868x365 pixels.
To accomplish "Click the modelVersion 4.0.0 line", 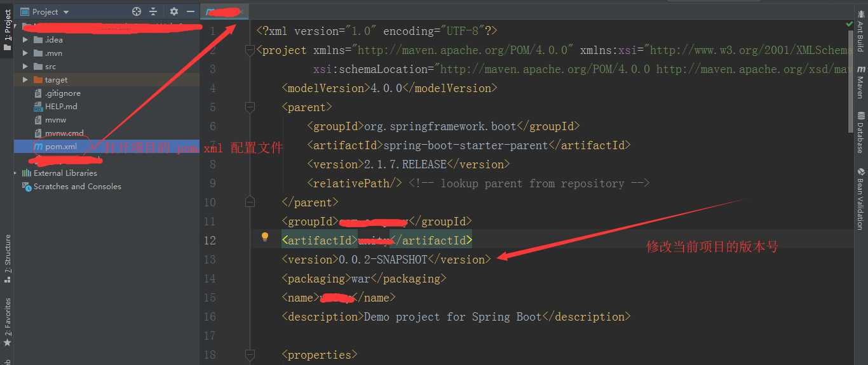I will tap(390, 88).
